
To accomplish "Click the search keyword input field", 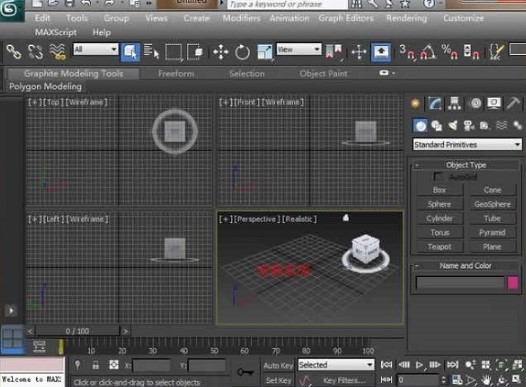I will pos(288,4).
